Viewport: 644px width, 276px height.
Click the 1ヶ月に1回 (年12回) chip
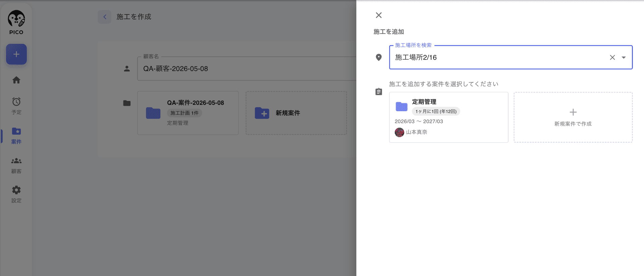(436, 112)
